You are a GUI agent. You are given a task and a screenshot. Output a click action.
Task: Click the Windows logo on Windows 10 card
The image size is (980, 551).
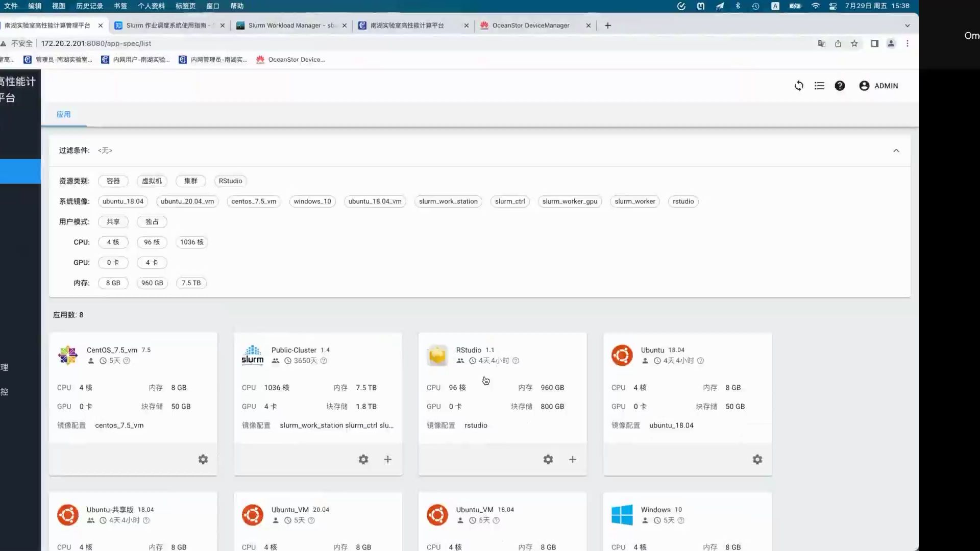pyautogui.click(x=622, y=515)
